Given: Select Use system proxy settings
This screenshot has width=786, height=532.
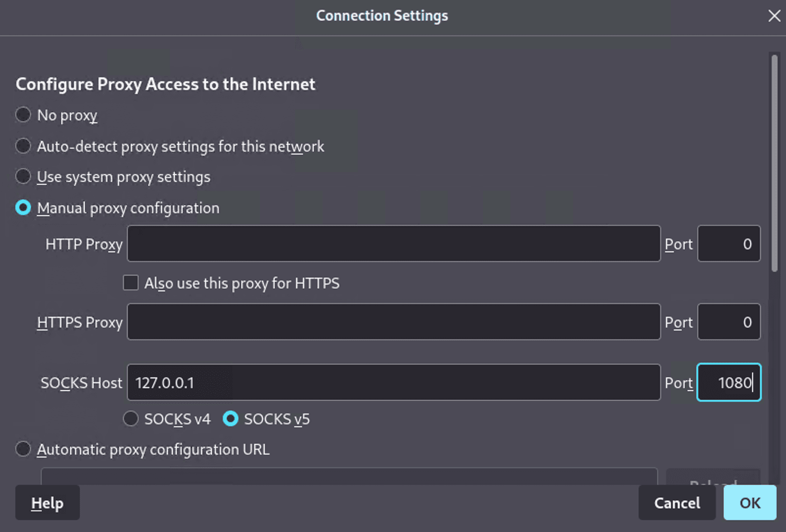Looking at the screenshot, I should pyautogui.click(x=23, y=177).
